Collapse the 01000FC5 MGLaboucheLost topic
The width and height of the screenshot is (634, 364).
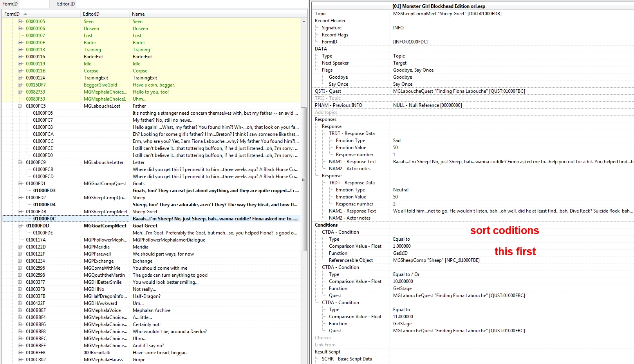[x=20, y=106]
